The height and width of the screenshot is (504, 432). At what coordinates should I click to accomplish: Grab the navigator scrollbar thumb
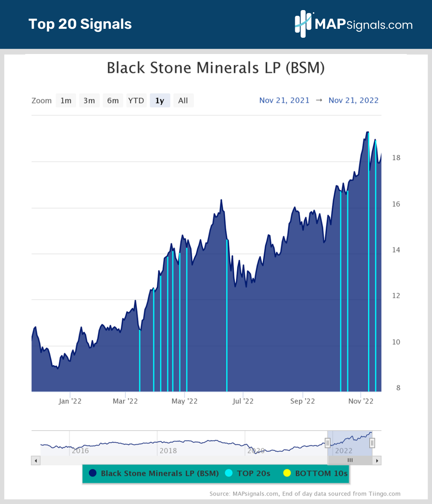[350, 460]
